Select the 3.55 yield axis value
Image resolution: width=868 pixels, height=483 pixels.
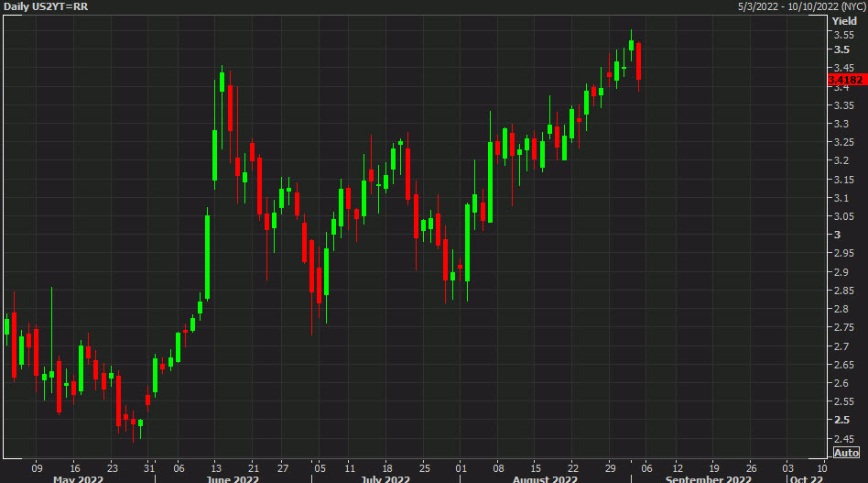843,35
